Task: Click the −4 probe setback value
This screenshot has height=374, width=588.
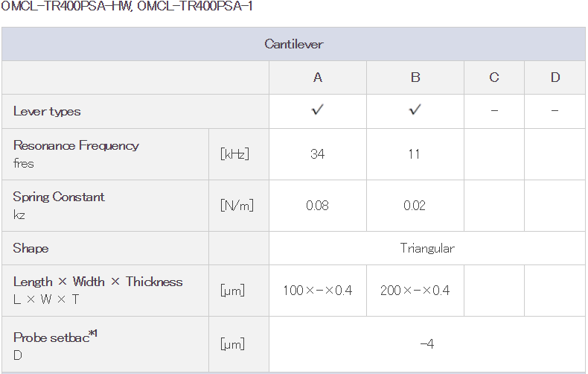Action: (427, 344)
